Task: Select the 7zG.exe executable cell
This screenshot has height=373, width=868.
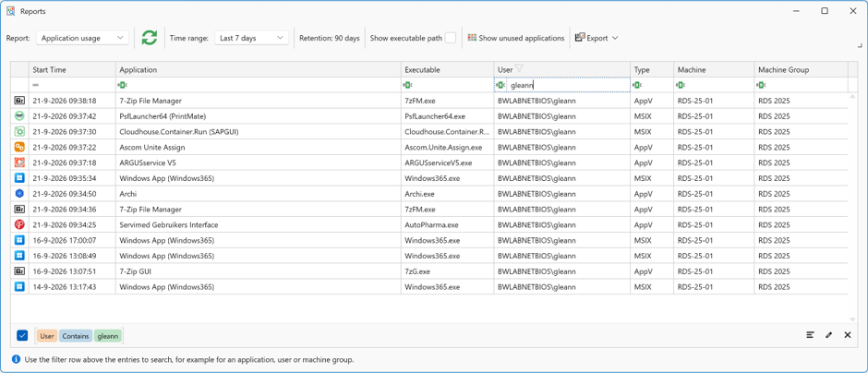Action: (447, 271)
